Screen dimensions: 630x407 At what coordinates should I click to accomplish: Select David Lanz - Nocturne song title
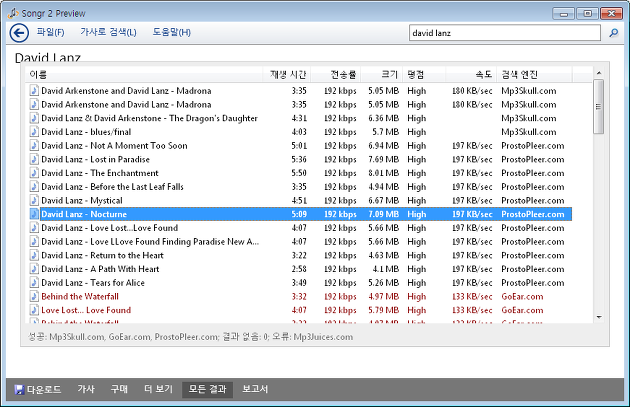[84, 214]
